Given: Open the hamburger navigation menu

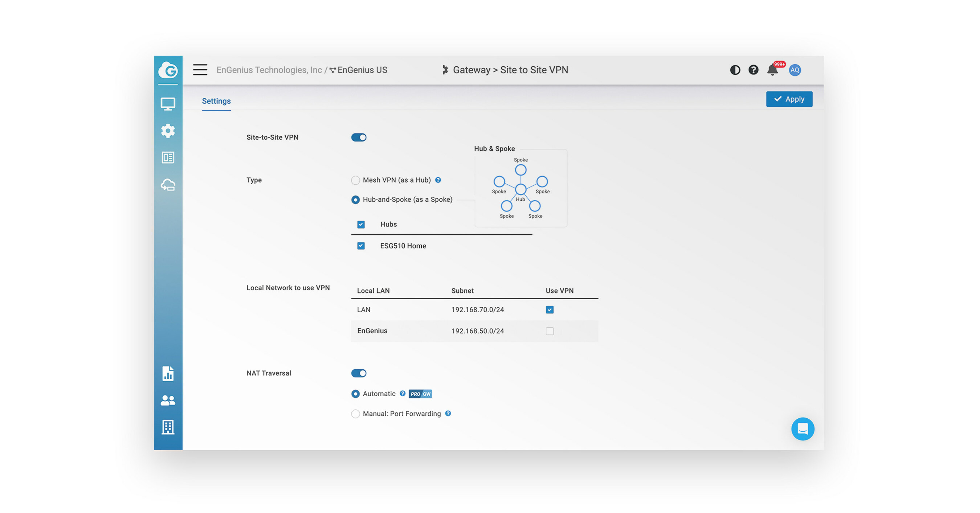Looking at the screenshot, I should [x=200, y=70].
